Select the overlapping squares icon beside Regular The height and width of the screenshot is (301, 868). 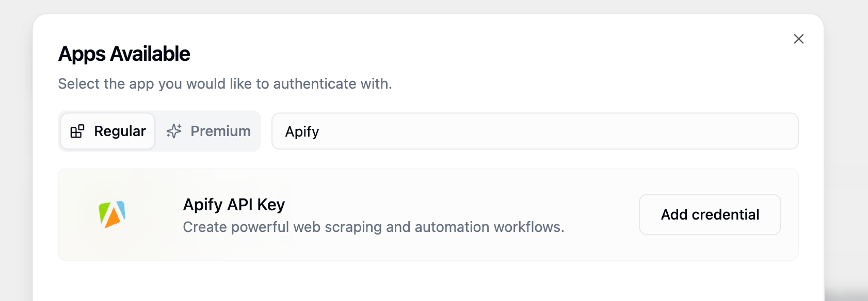pos(78,131)
